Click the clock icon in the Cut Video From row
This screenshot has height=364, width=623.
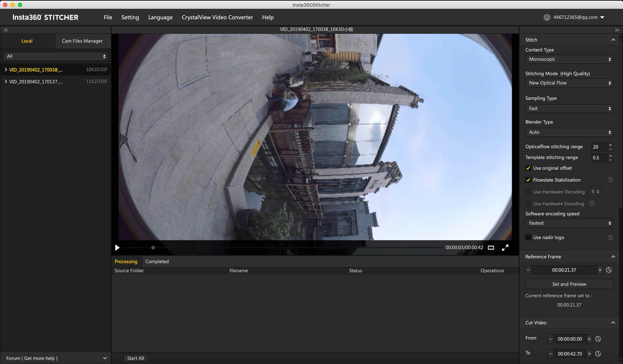tap(598, 339)
